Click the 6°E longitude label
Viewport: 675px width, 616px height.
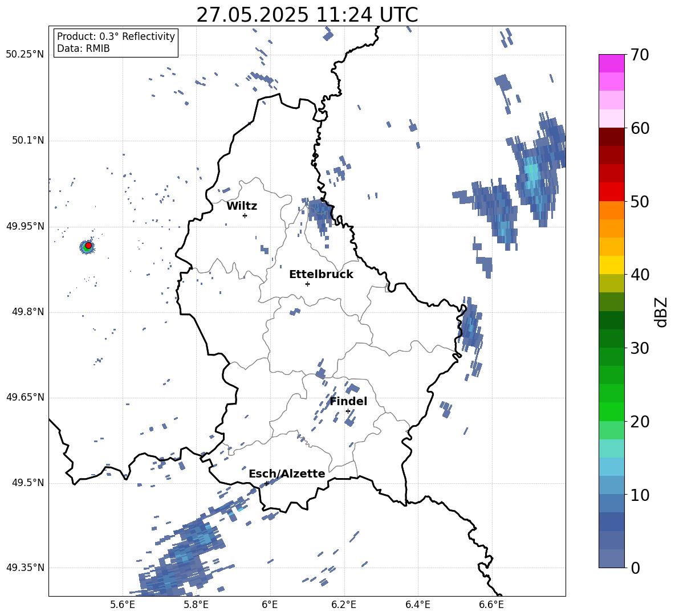tap(270, 605)
